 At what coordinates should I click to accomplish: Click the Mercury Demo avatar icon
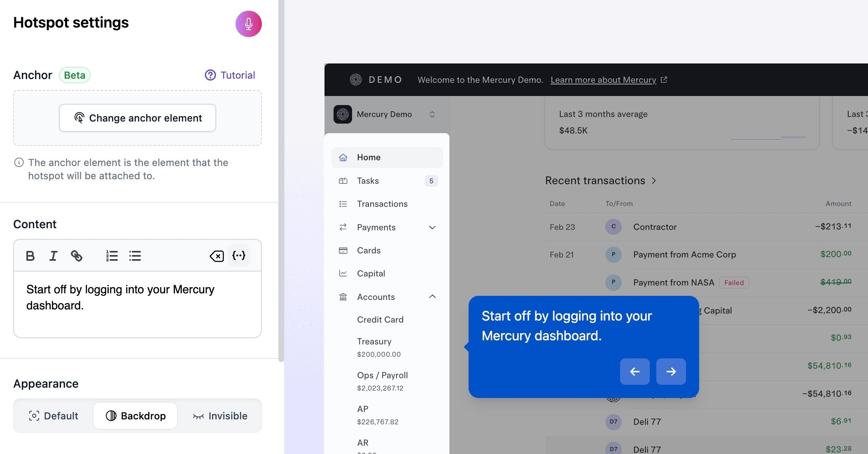[343, 114]
